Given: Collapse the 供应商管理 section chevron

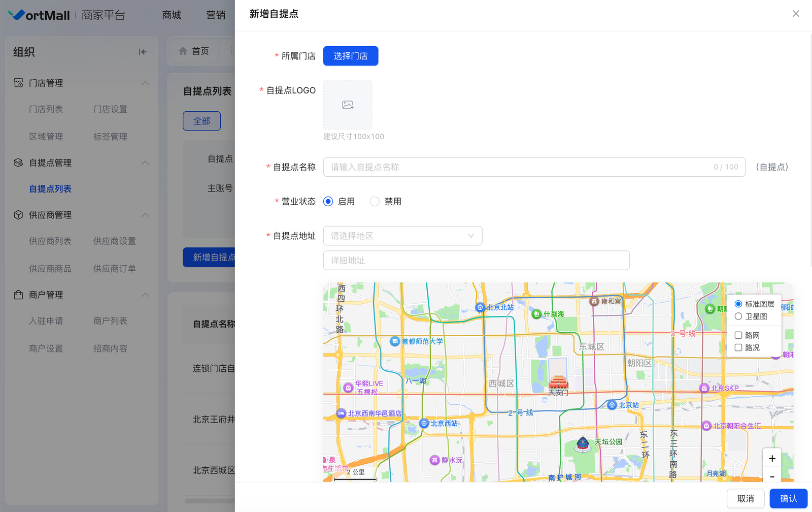Looking at the screenshot, I should (145, 215).
